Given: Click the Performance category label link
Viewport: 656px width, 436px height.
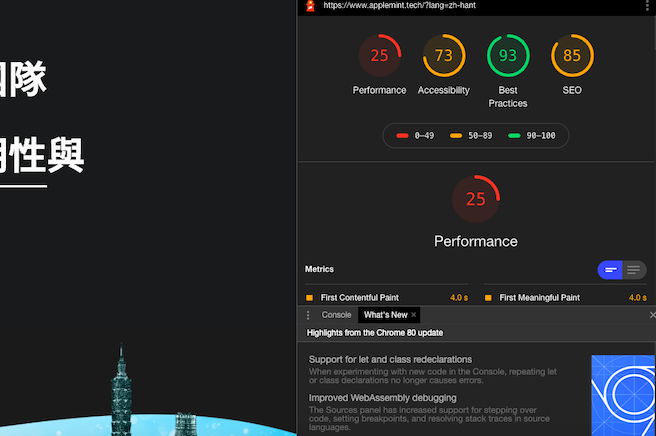Looking at the screenshot, I should (x=379, y=90).
